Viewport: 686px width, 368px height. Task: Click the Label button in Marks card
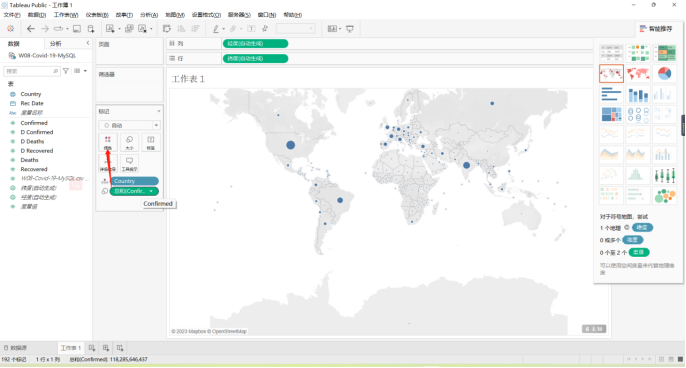[x=150, y=143]
